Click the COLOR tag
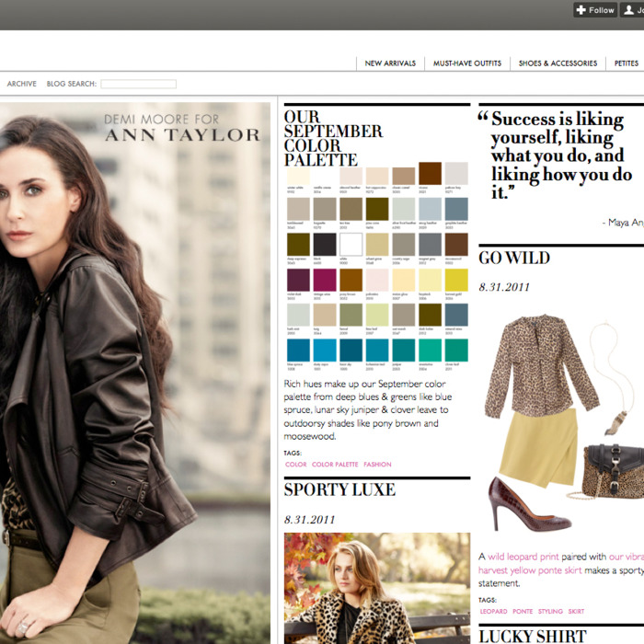The image size is (644, 644). [295, 465]
